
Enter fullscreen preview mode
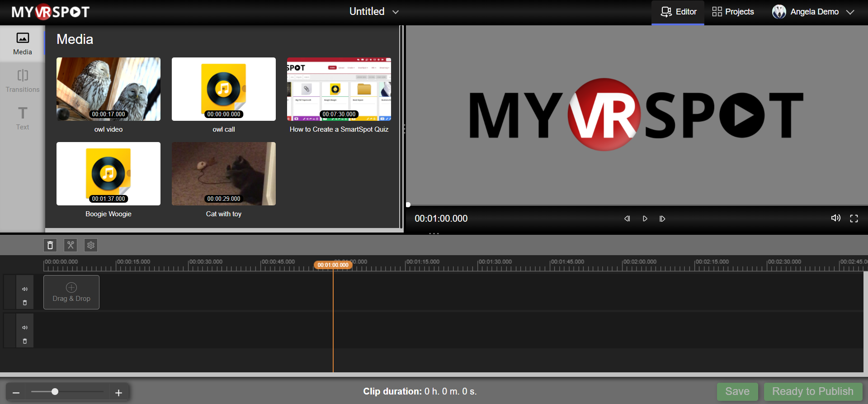pyautogui.click(x=854, y=219)
